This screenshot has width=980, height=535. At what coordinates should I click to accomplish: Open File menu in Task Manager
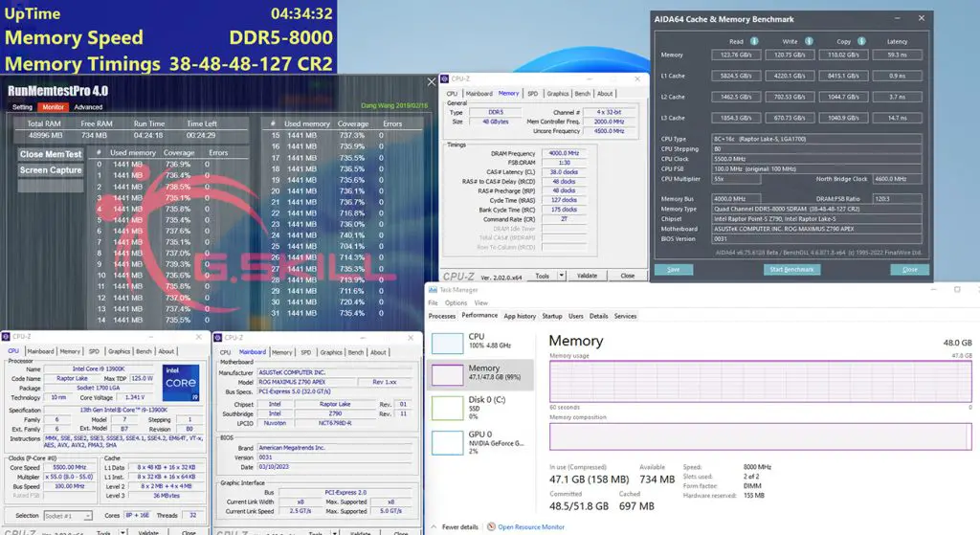pos(434,303)
